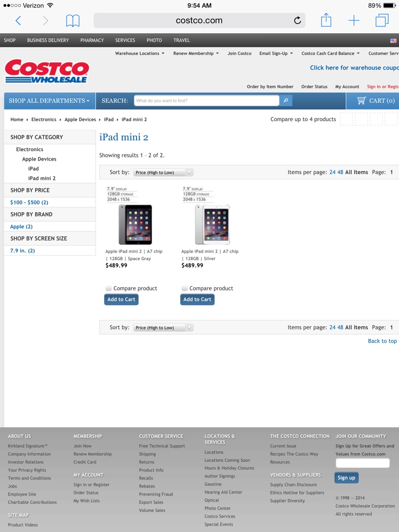Click the Space Gray iPad mini thumbnail
This screenshot has width=399, height=532.
click(x=135, y=224)
